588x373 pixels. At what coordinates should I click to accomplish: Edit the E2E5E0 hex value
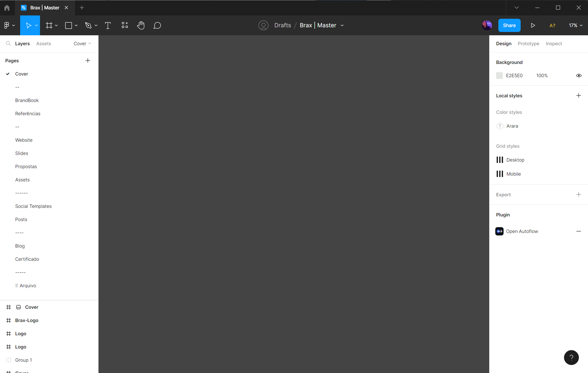pyautogui.click(x=514, y=76)
